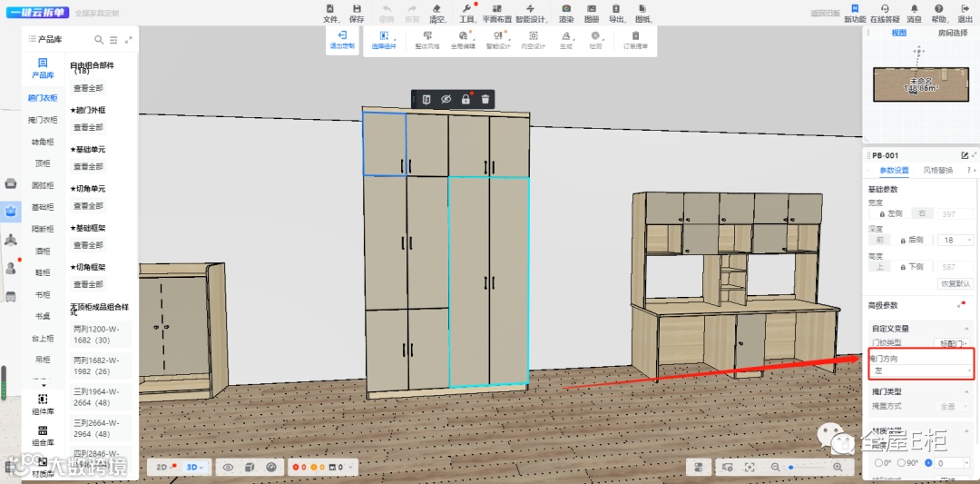Select 趟门衣柜 category in sidebar
Screen dimensions: 980x484
coord(43,98)
